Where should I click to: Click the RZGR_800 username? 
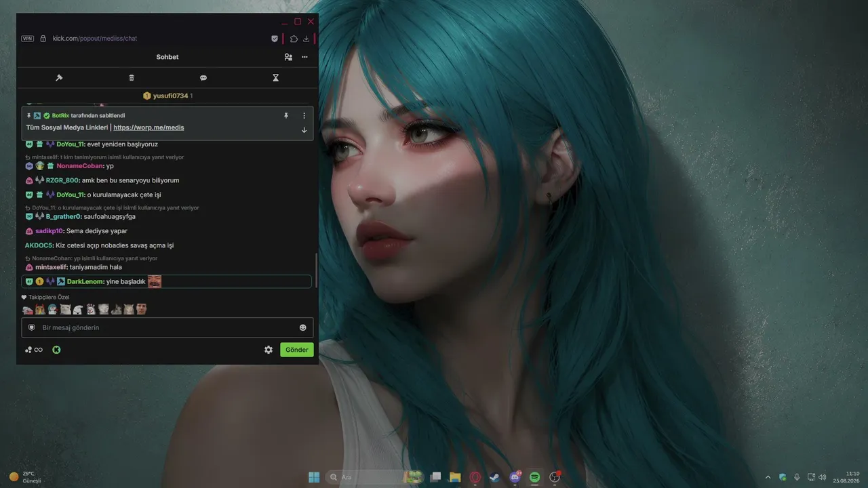click(62, 180)
